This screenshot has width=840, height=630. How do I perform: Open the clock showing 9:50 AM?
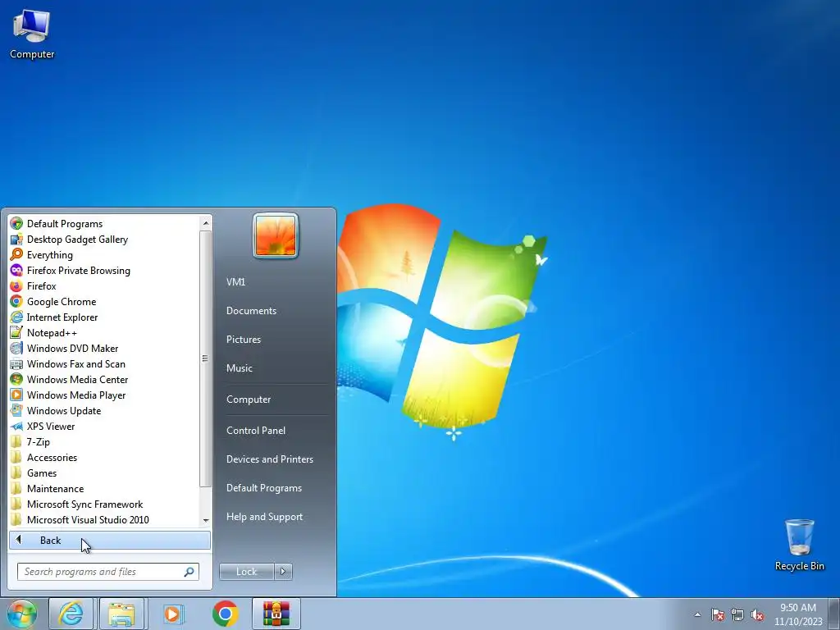[x=797, y=614]
